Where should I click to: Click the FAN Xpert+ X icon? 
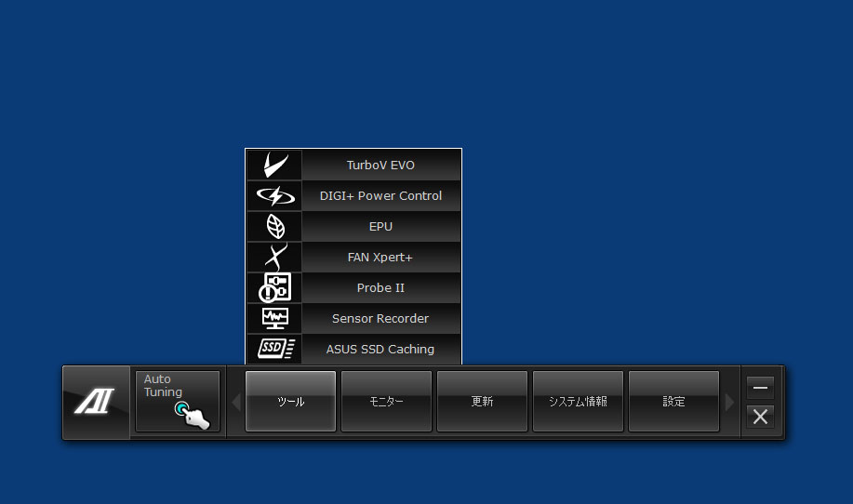pyautogui.click(x=275, y=258)
